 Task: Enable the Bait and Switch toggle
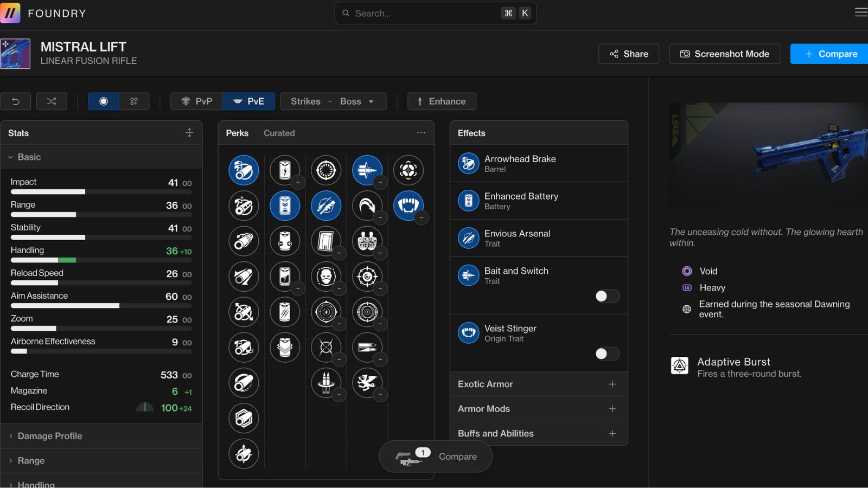(x=607, y=296)
